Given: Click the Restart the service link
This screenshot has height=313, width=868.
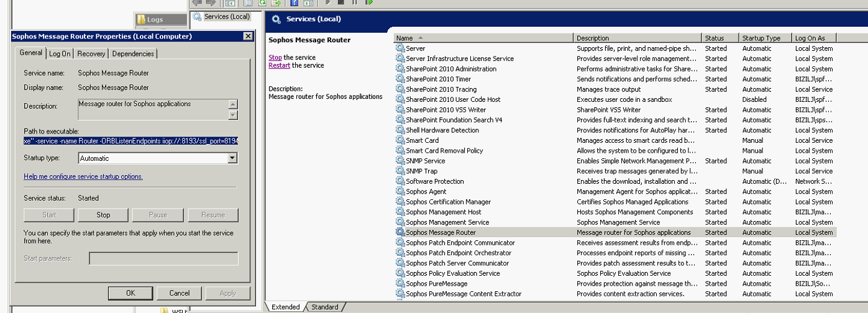Looking at the screenshot, I should click(x=279, y=65).
